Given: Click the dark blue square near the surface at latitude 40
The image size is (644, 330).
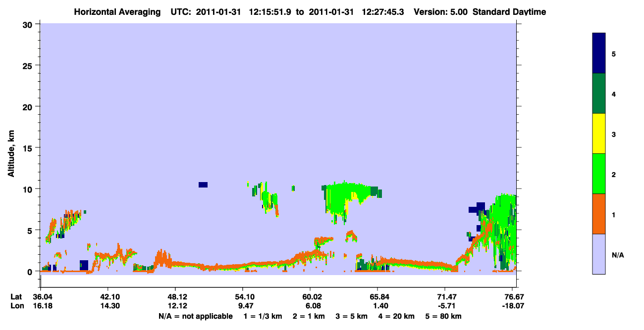Looking at the screenshot, I should [84, 265].
